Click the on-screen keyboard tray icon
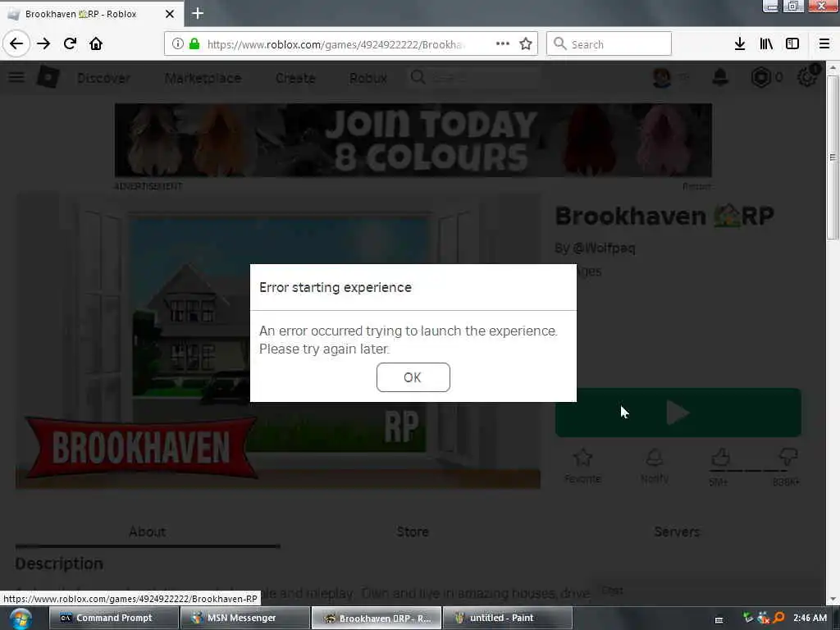The image size is (840, 630). (x=719, y=619)
